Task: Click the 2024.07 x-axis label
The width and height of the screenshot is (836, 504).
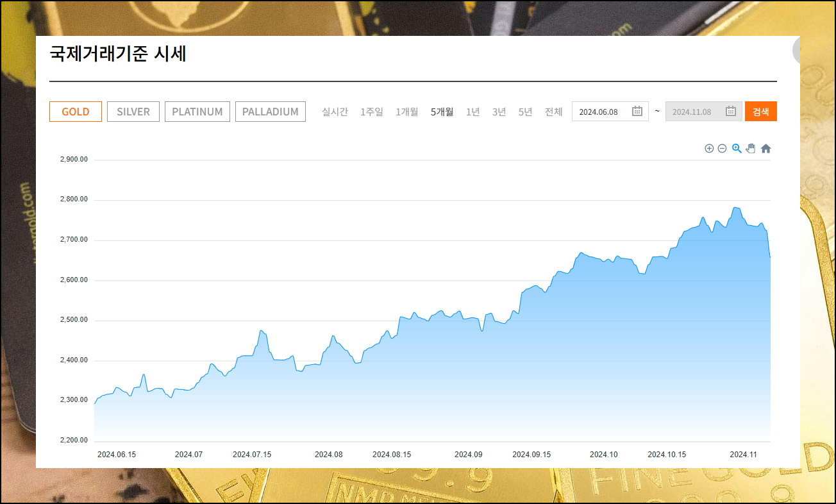Action: click(188, 454)
